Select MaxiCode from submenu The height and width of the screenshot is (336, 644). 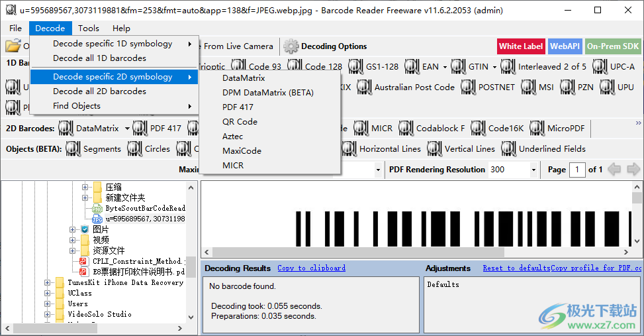click(269, 151)
